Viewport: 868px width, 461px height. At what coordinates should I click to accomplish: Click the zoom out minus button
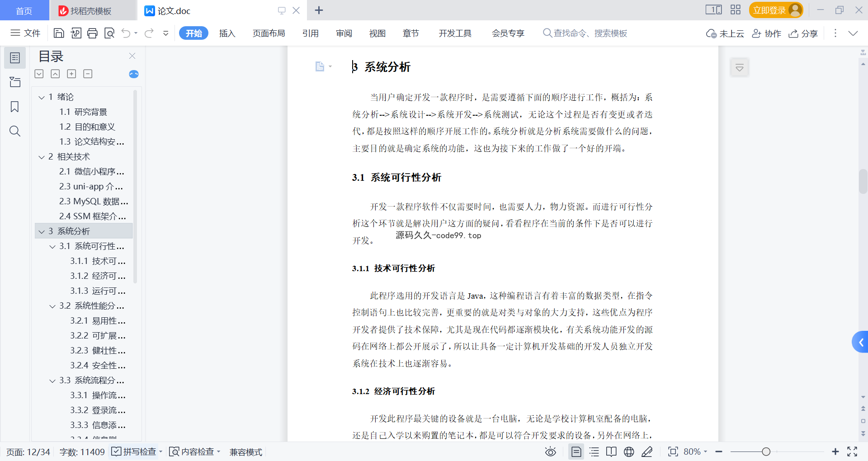(719, 452)
